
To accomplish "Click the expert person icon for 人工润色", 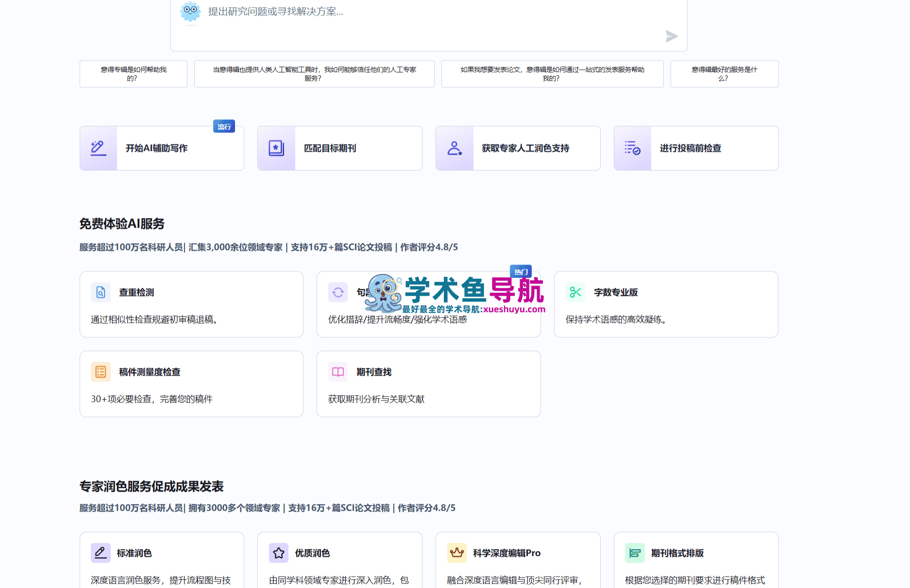I will point(455,148).
